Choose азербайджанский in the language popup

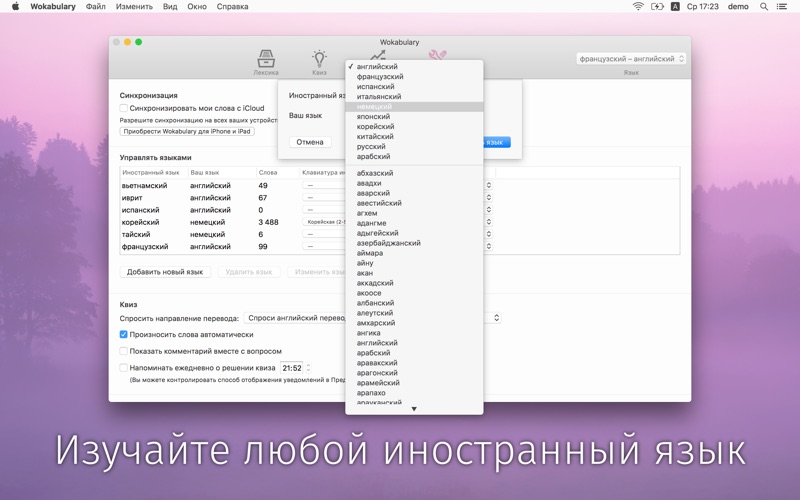click(414, 243)
